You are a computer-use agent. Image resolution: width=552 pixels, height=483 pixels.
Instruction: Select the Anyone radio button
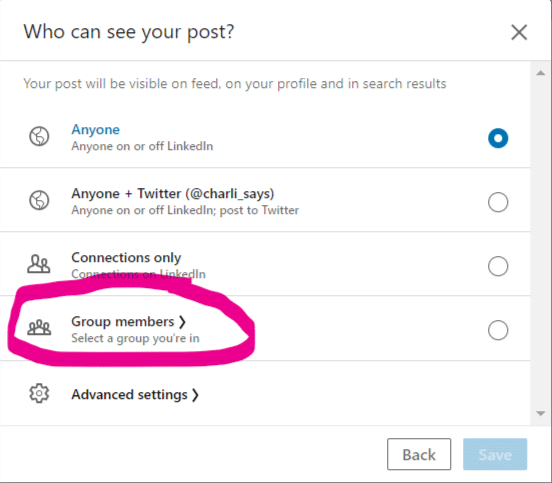tap(498, 138)
